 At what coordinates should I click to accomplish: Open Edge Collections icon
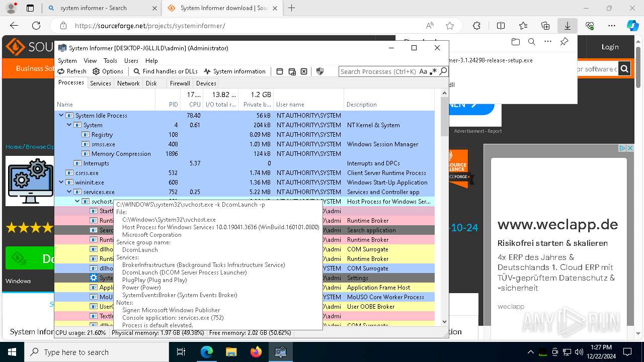(x=545, y=26)
